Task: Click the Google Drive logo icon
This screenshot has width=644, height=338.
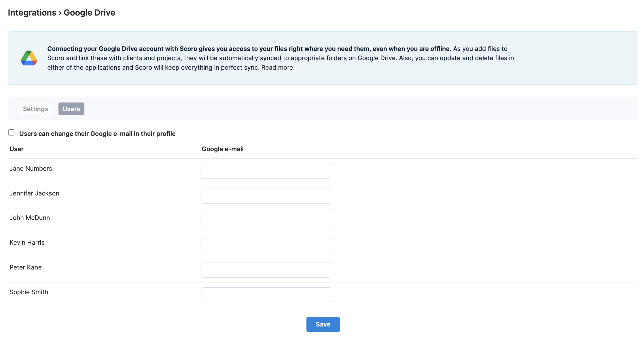Action: tap(29, 58)
